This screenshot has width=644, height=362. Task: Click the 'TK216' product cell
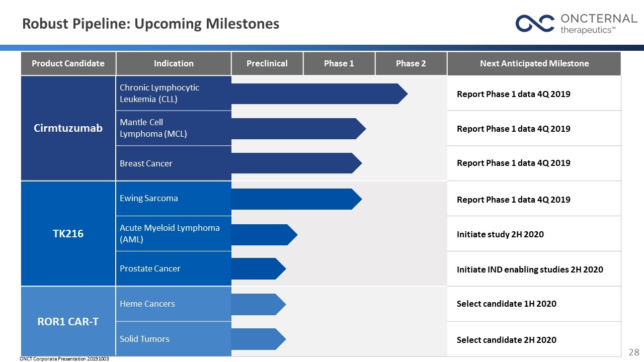click(68, 234)
